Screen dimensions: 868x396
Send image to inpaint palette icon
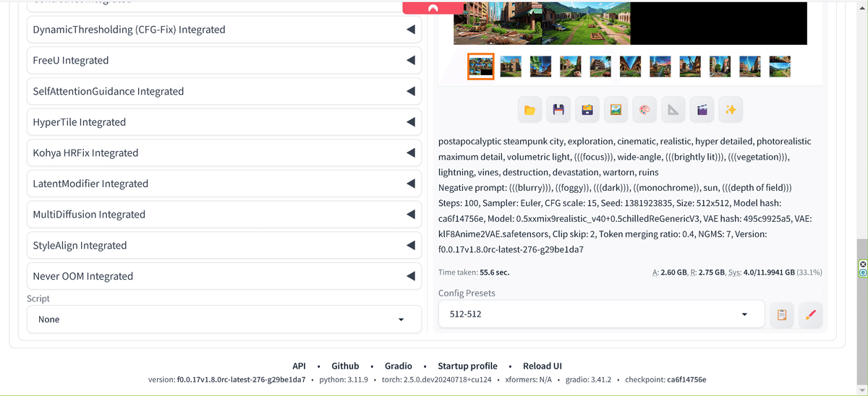(644, 110)
